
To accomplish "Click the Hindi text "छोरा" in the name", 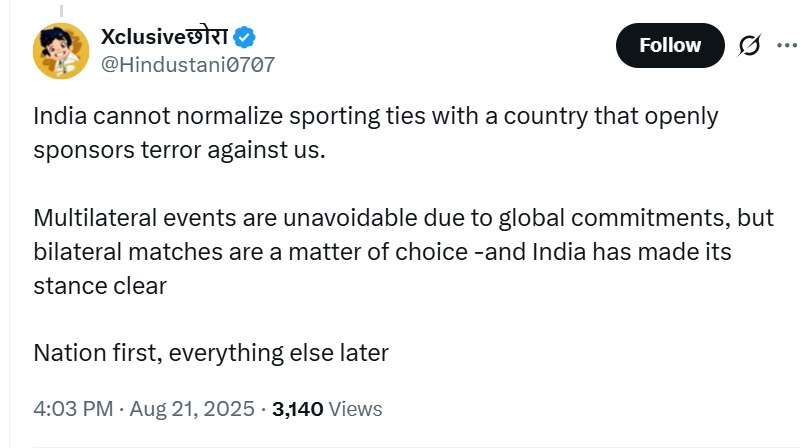I will pos(204,38).
